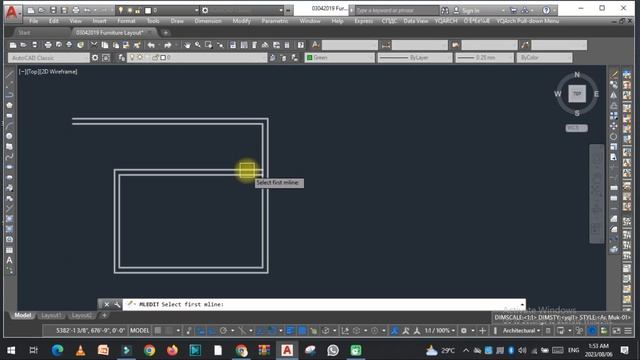Click Plot printer icon in standard toolbar
Image resolution: width=640 pixels, height=360 pixels.
coord(48,45)
